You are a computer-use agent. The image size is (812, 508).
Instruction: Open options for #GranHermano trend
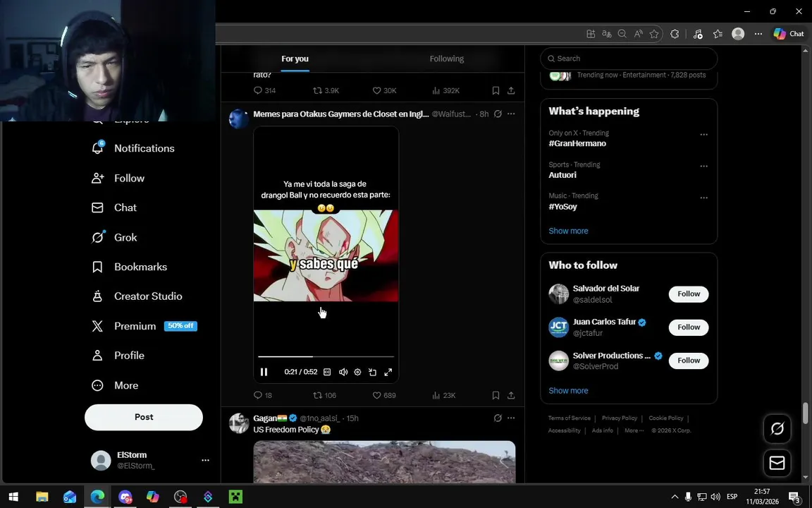point(703,135)
